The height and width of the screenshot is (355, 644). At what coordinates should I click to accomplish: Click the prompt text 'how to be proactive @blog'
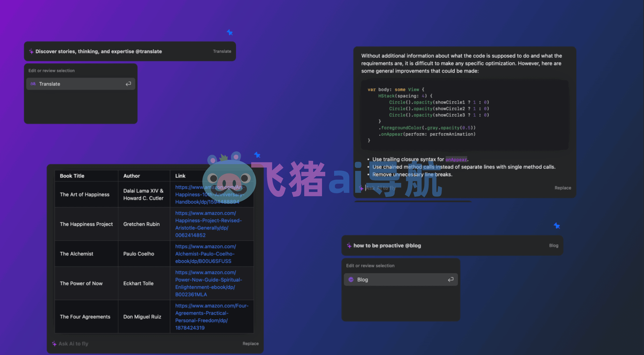[x=387, y=246]
